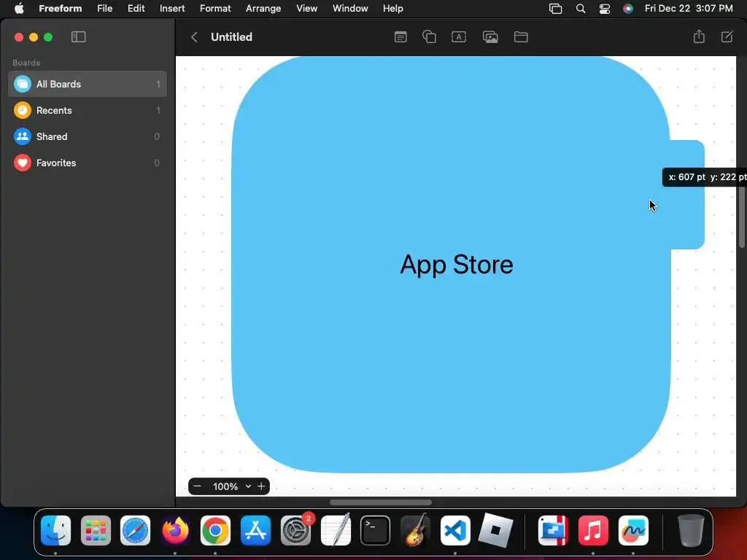Open Spotlight search in menu bar
This screenshot has width=747, height=560.
pos(580,9)
